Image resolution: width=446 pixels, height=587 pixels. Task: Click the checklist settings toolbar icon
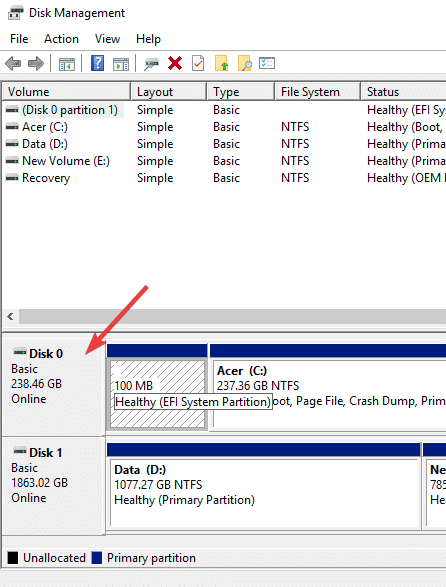click(x=267, y=63)
